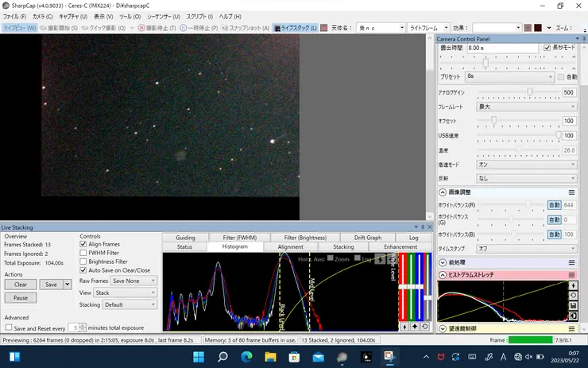Click the Pause (一時停止) toolbar button
The image size is (588, 368).
[x=199, y=28]
